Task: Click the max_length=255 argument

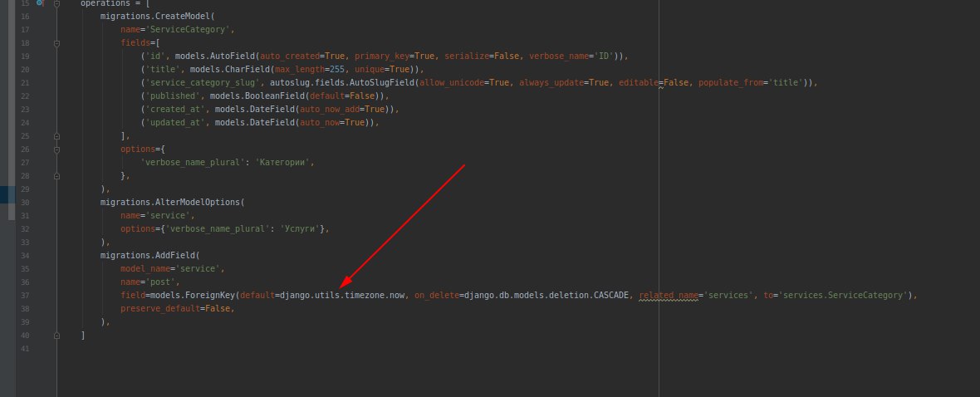Action: (310, 70)
